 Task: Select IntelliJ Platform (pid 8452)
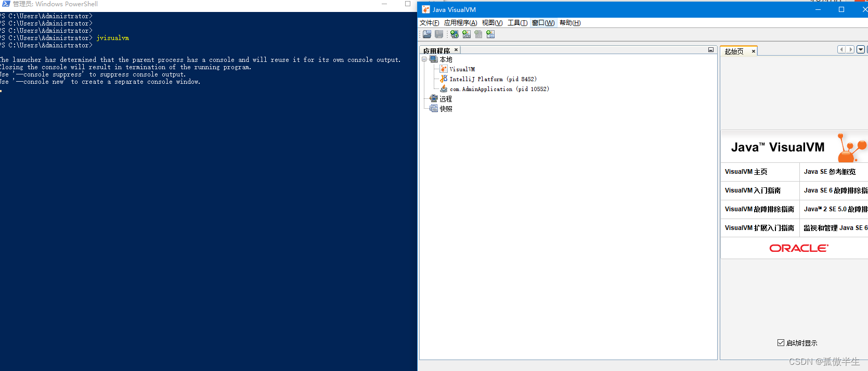coord(493,79)
